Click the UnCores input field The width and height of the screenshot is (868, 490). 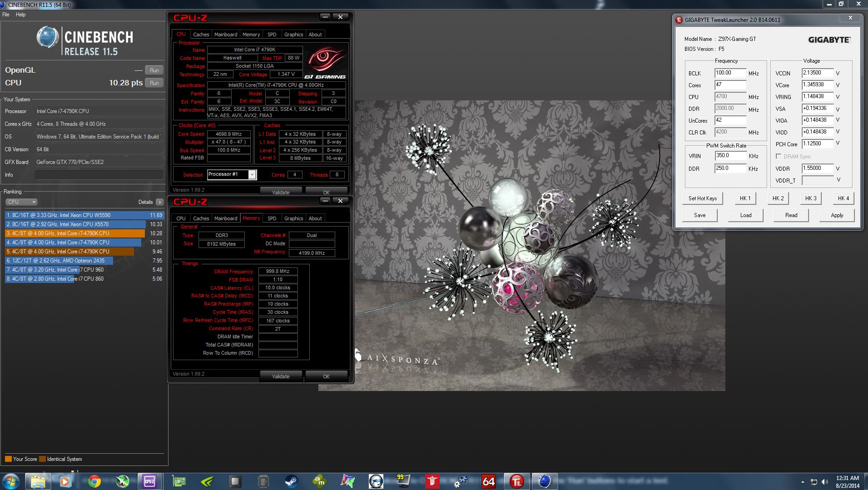coord(730,120)
